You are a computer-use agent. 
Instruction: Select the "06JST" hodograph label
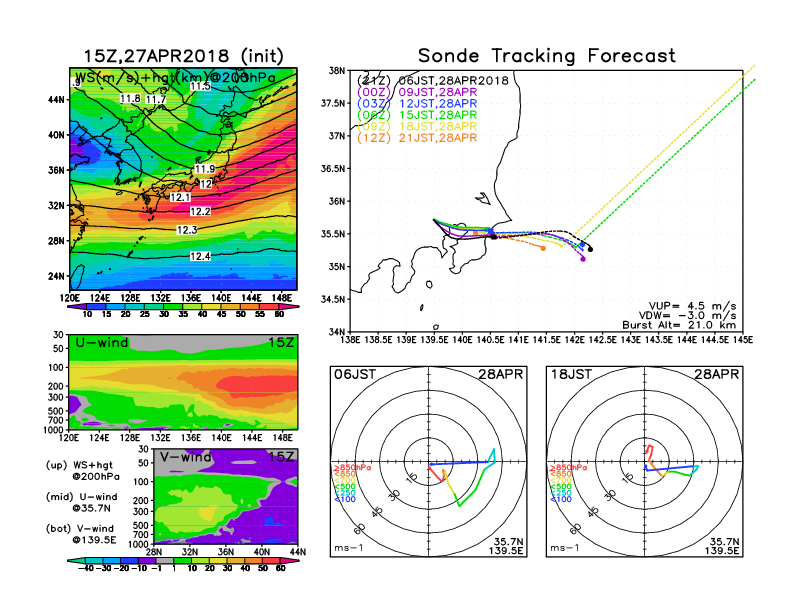pyautogui.click(x=355, y=375)
